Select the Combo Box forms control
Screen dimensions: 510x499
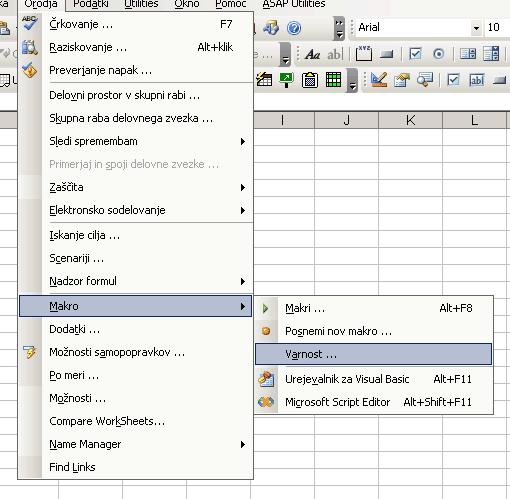(491, 53)
